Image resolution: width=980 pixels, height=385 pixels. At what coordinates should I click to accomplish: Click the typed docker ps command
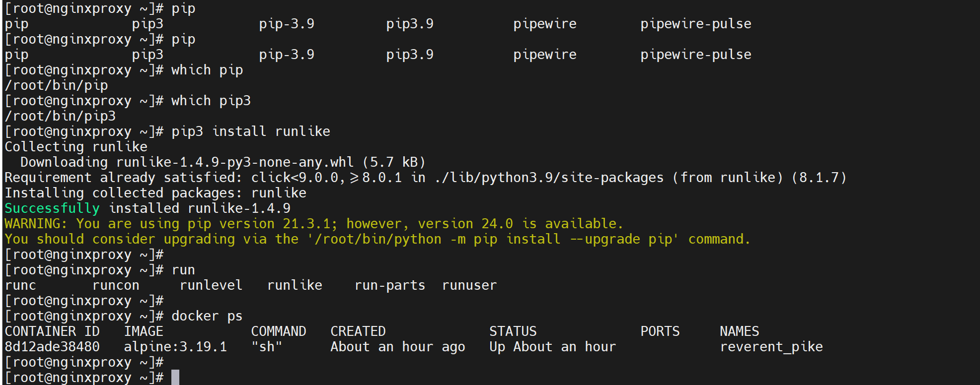[x=207, y=316]
